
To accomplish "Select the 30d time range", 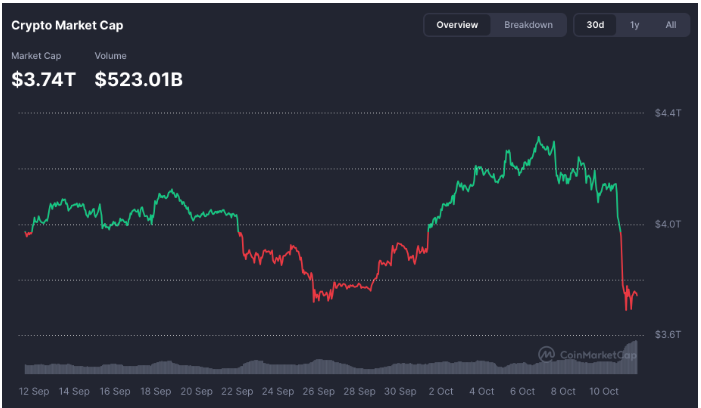I will 595,25.
